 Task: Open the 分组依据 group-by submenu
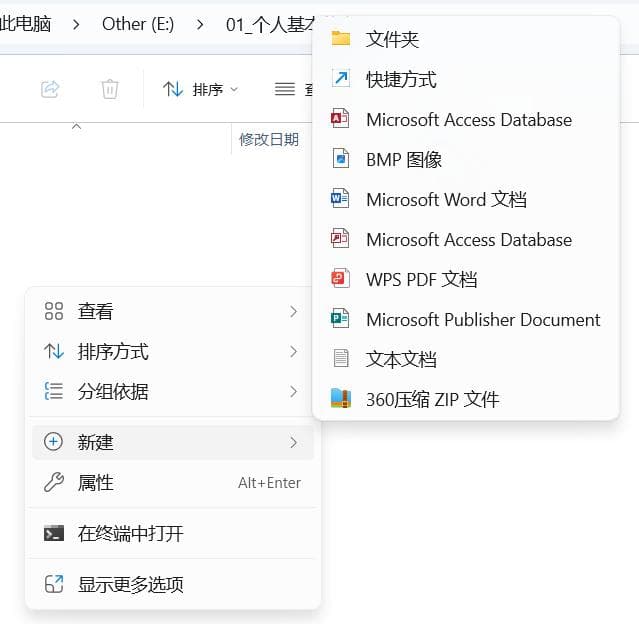coord(173,391)
